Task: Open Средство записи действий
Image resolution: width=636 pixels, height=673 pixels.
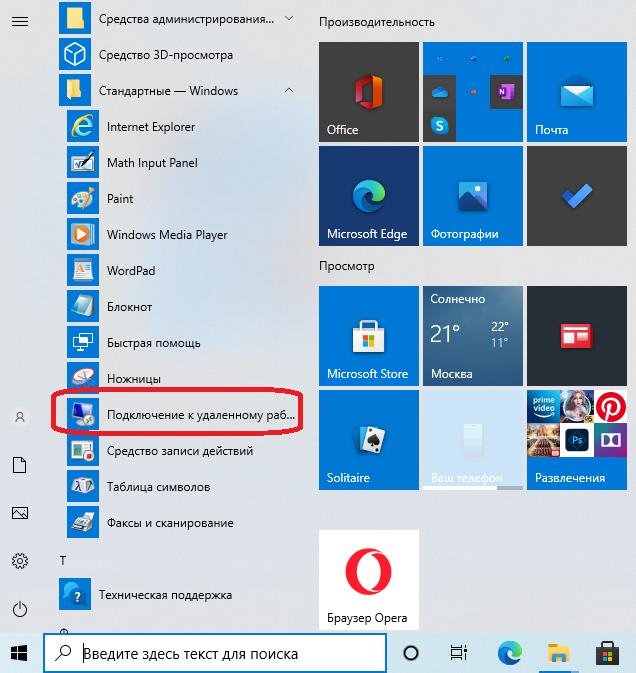Action: (x=180, y=451)
